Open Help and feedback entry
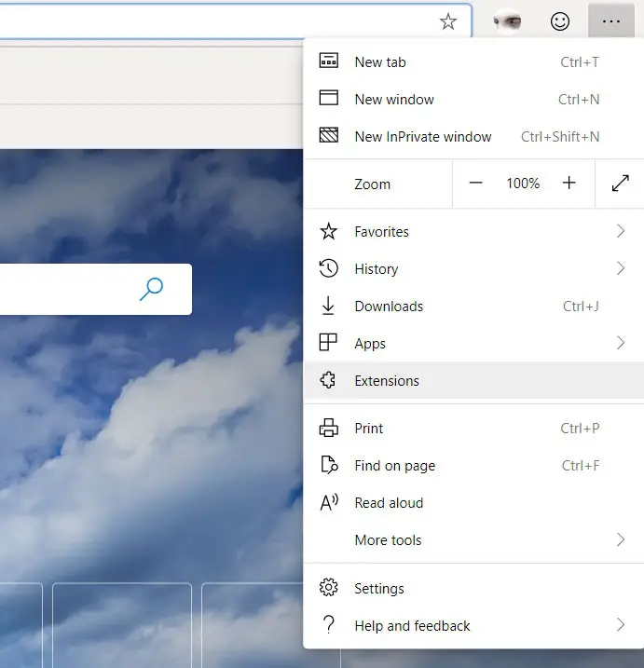This screenshot has height=668, width=644. [x=473, y=625]
